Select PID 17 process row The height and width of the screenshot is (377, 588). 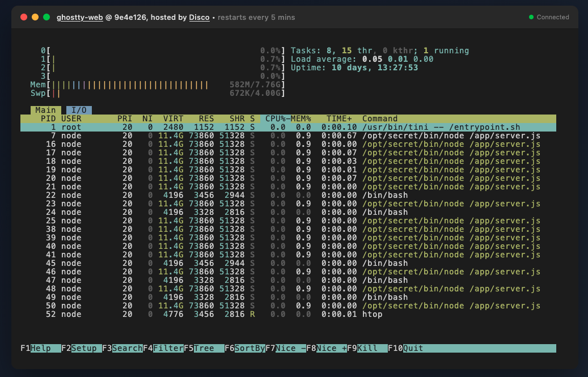click(x=288, y=153)
